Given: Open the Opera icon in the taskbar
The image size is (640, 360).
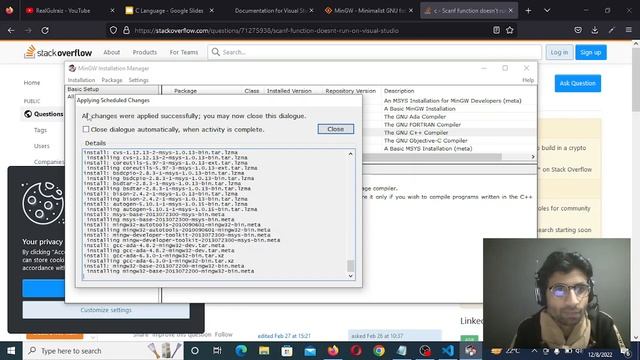Looking at the screenshot, I should 356,351.
